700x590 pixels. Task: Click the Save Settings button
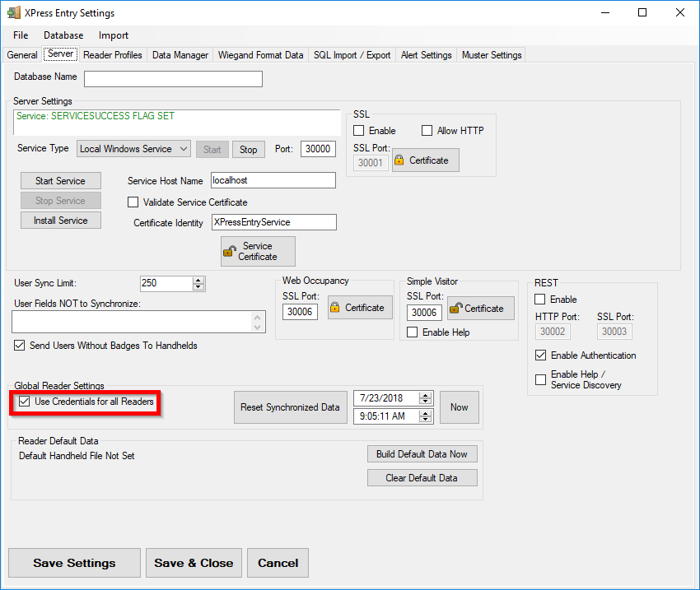click(x=74, y=563)
